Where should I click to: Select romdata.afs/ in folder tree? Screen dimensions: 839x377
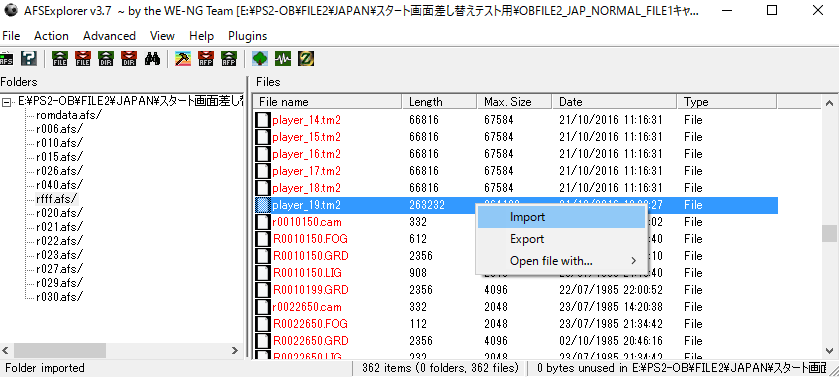(69, 115)
